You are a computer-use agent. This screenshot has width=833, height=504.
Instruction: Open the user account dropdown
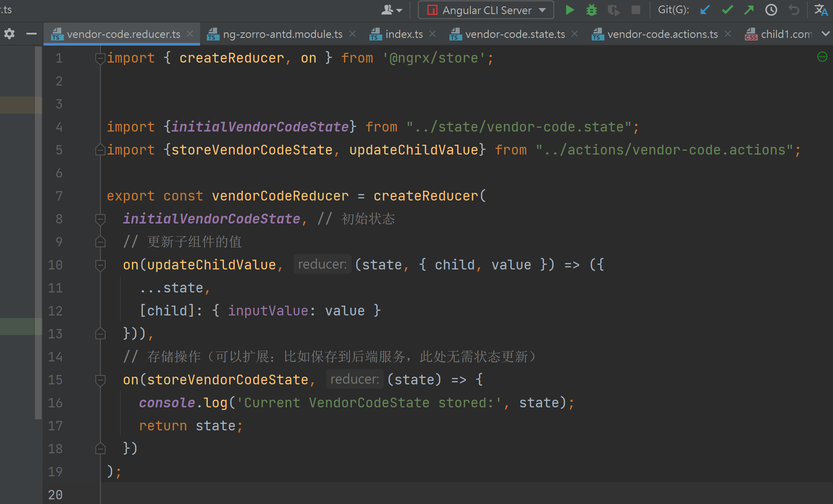point(391,10)
